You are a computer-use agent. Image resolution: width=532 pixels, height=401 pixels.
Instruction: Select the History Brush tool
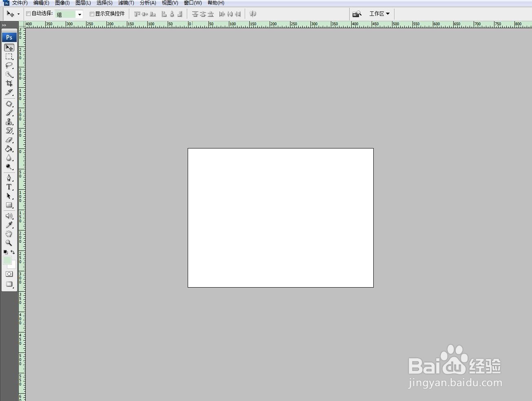(9, 131)
